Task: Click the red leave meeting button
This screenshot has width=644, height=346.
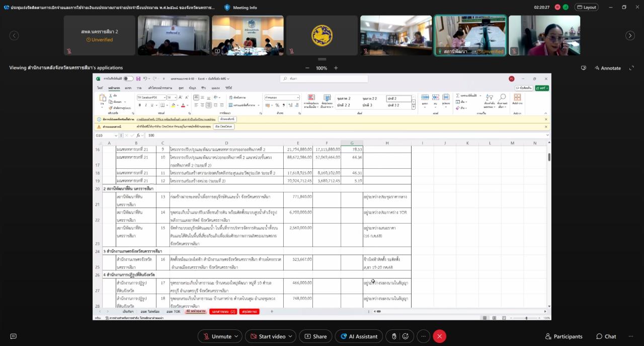Action: (440, 336)
